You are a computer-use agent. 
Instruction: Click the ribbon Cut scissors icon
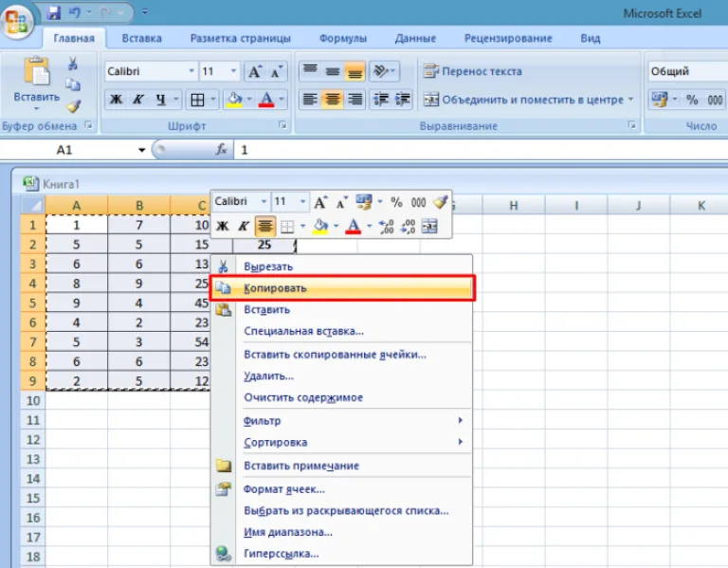click(72, 64)
